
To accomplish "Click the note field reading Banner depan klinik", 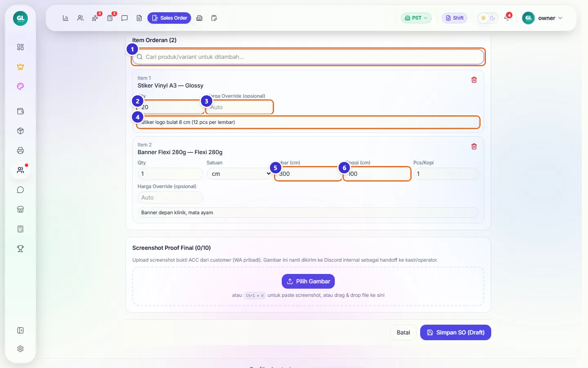I will point(308,213).
